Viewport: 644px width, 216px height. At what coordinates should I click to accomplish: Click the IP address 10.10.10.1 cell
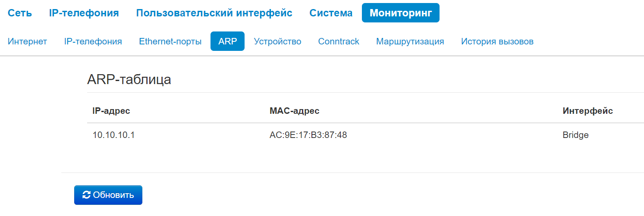click(x=113, y=135)
